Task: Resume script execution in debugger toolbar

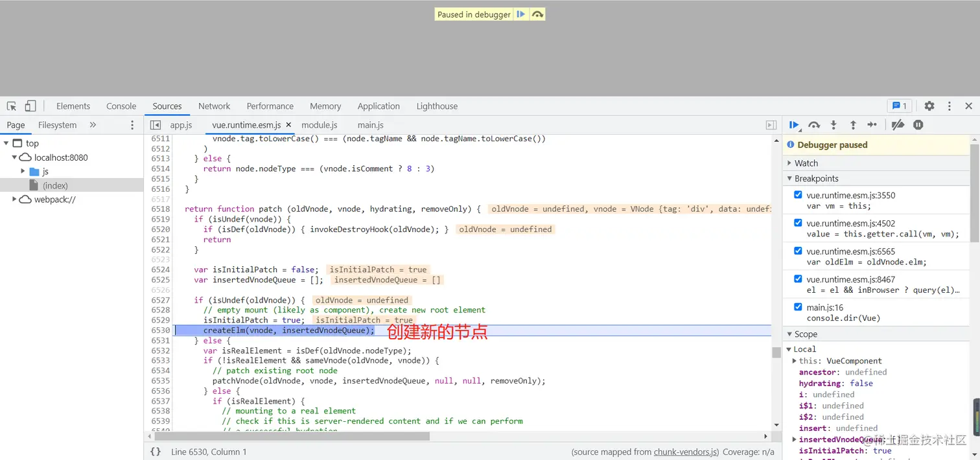Action: coord(795,125)
